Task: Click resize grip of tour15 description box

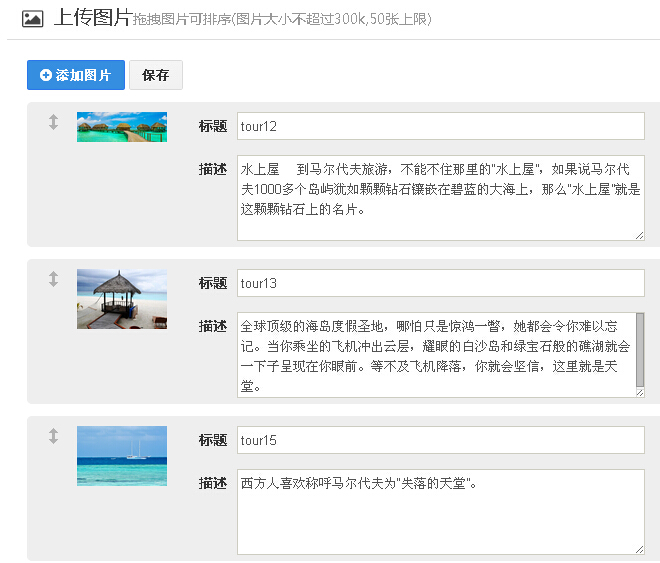Action: tap(639, 549)
